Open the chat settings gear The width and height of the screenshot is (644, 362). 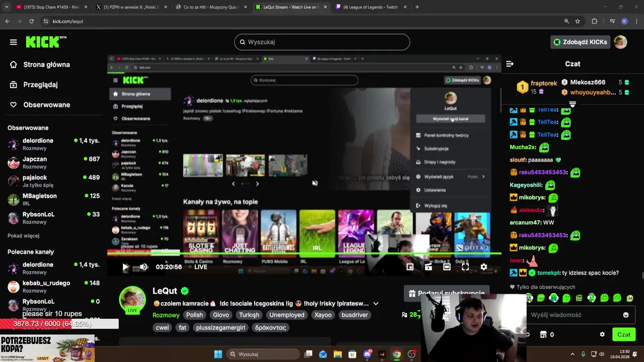pyautogui.click(x=602, y=334)
